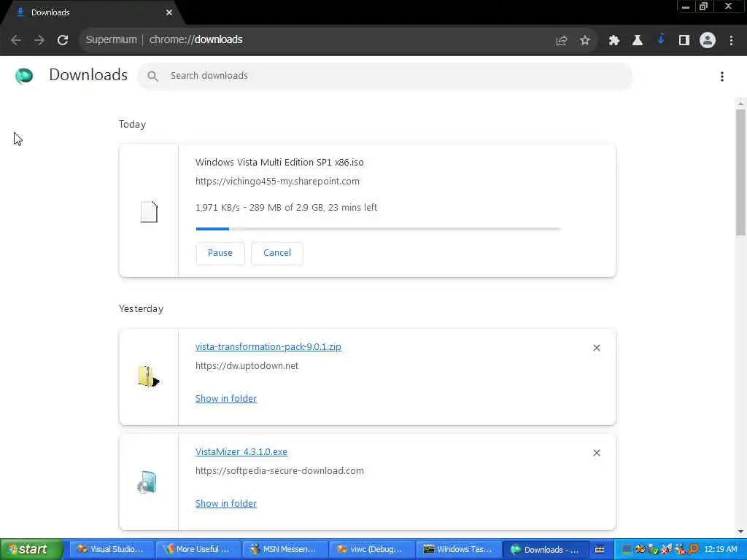Close the Downloads browser tab
The height and width of the screenshot is (560, 747).
tap(169, 12)
